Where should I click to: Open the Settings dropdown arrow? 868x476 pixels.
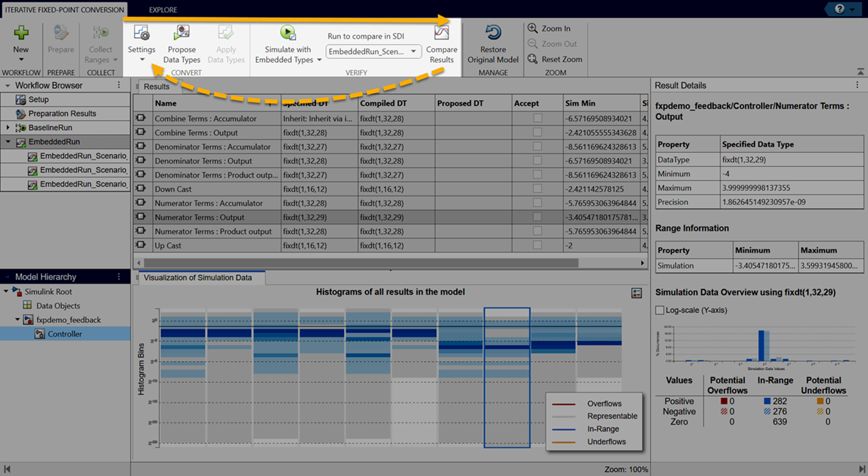point(142,60)
